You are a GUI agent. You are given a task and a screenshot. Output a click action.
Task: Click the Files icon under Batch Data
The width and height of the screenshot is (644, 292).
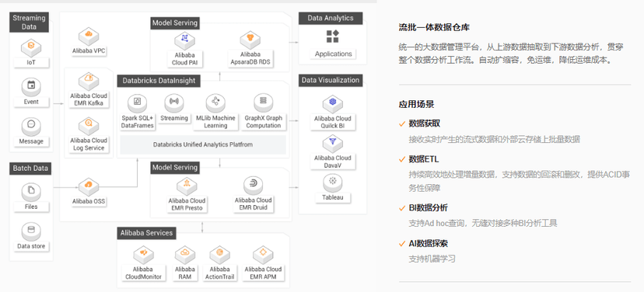pyautogui.click(x=31, y=191)
